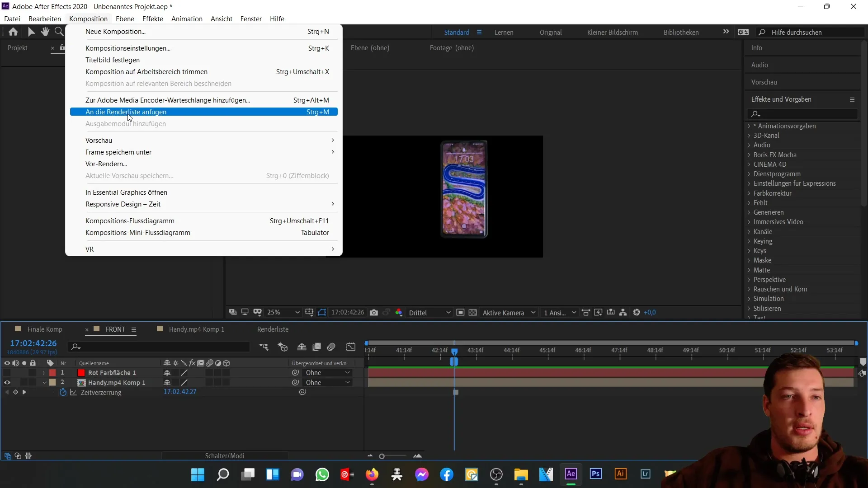Open the Vorschau submenu

coord(204,141)
